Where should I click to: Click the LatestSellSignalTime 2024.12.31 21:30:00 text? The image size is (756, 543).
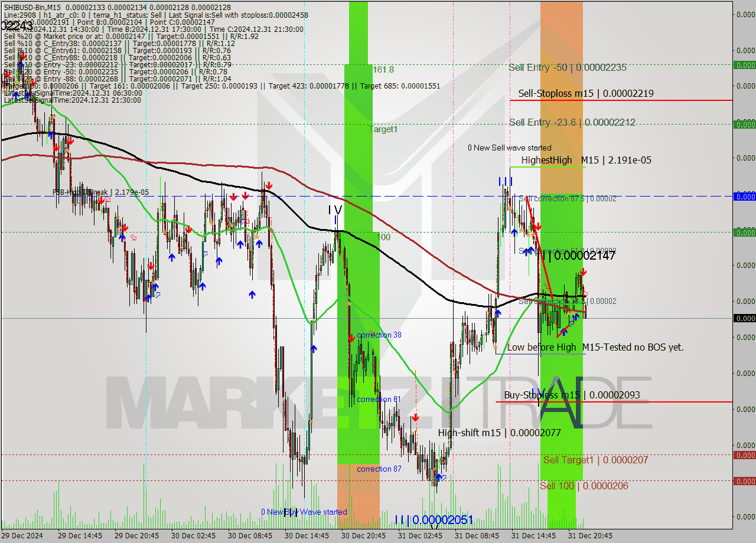point(73,100)
